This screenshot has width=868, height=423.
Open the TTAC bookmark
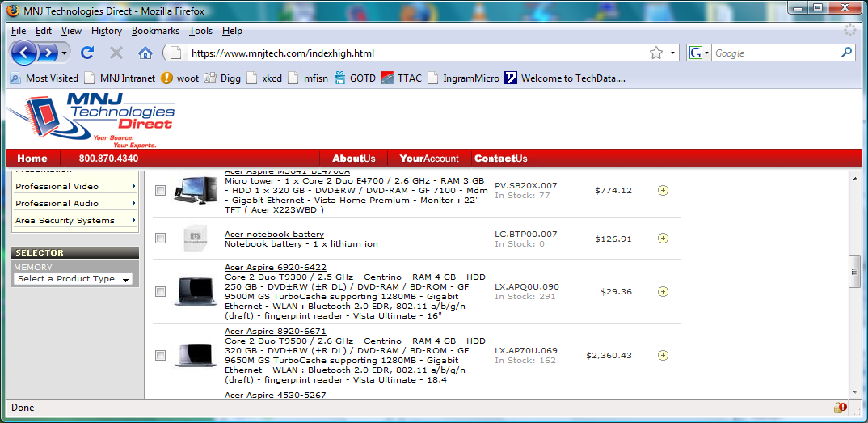[402, 78]
